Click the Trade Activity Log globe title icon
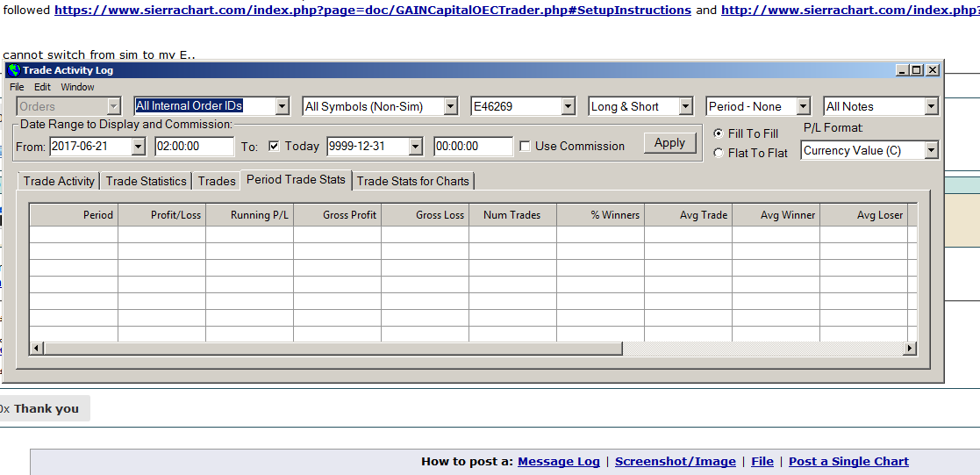Viewport: 980px width, 475px height. [x=14, y=70]
